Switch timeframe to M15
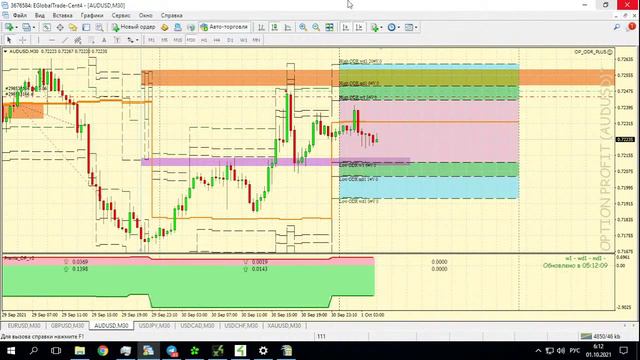The image size is (640, 360). (x=178, y=40)
